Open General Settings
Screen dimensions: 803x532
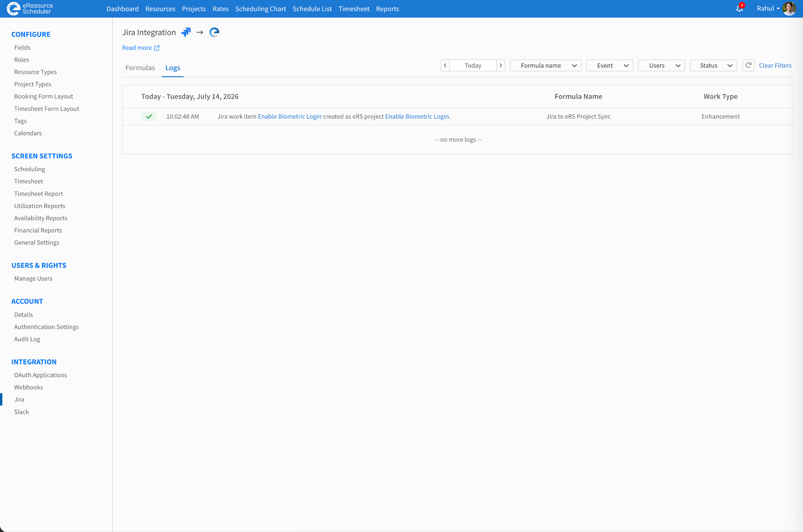coord(36,242)
